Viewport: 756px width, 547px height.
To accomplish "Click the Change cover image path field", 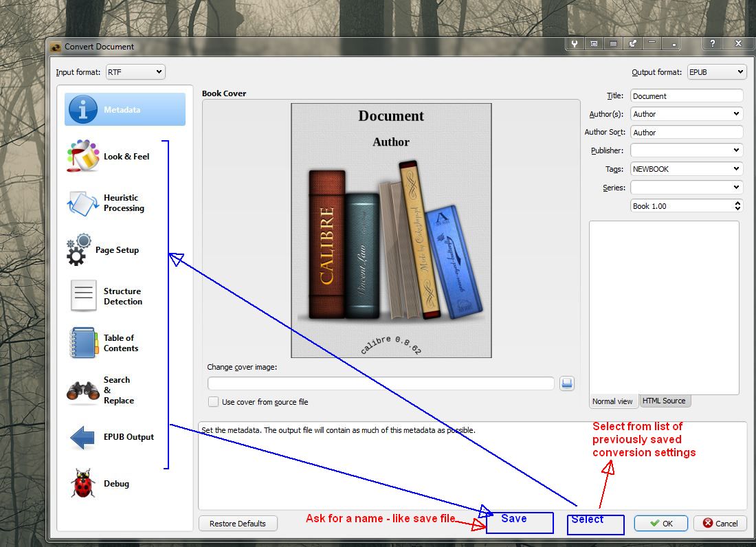I will pyautogui.click(x=381, y=383).
